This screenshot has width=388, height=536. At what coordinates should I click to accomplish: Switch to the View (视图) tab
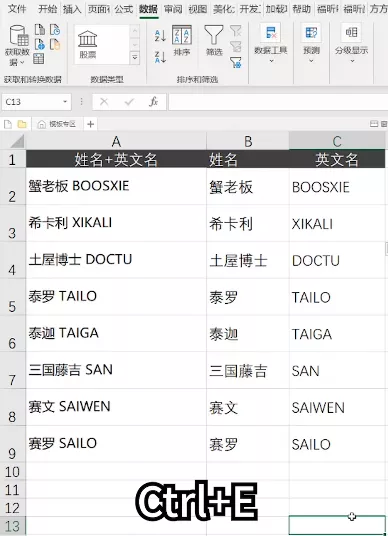[198, 9]
